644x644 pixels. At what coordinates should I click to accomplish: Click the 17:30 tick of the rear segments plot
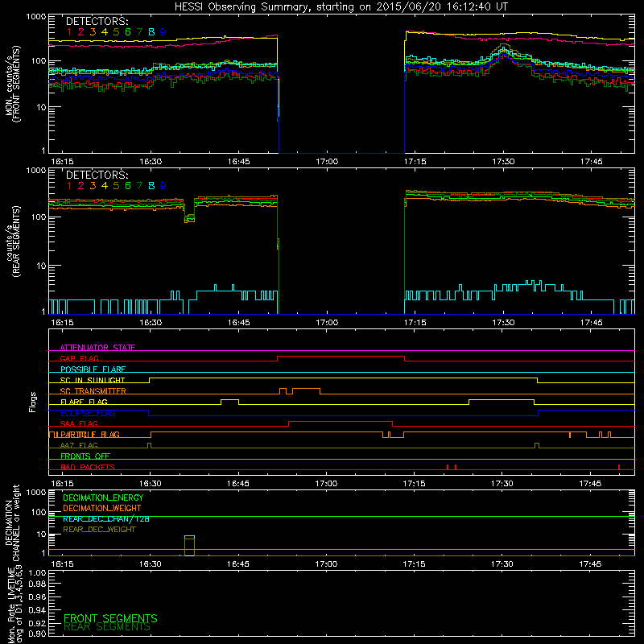click(503, 323)
